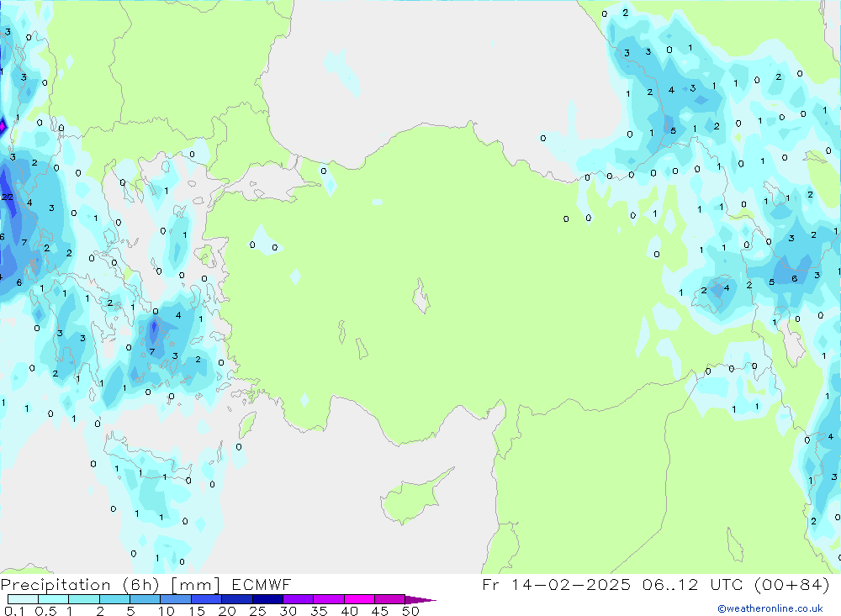
Task: Click the '22' precipitation value on map
Action: point(8,197)
